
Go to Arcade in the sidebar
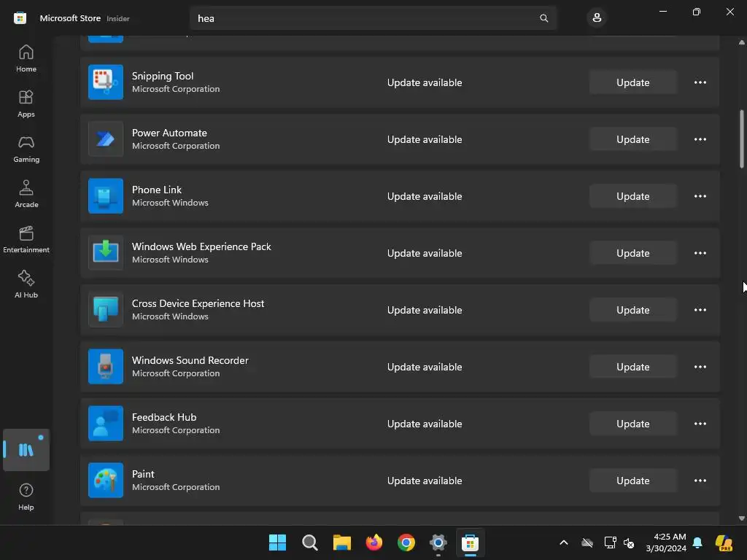[x=26, y=194]
